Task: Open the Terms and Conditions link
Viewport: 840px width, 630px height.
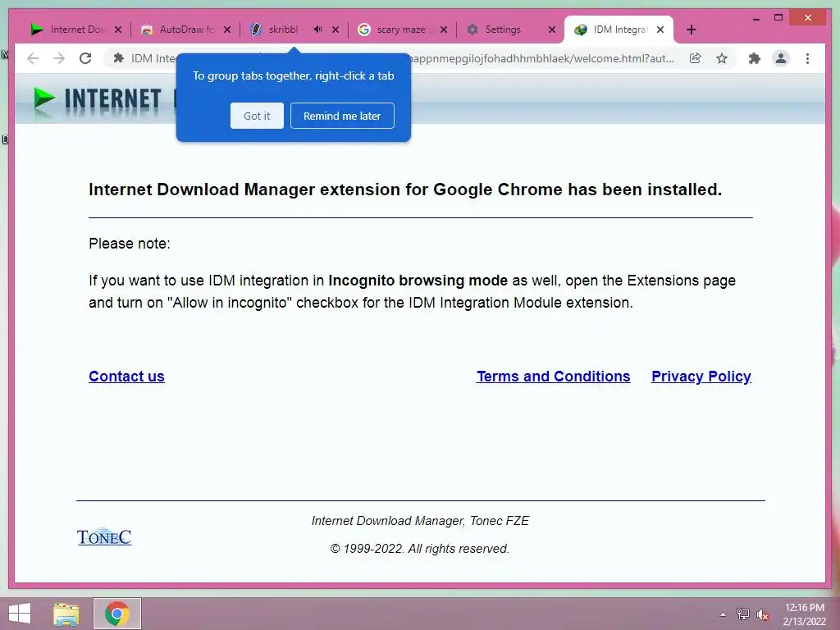Action: (554, 376)
